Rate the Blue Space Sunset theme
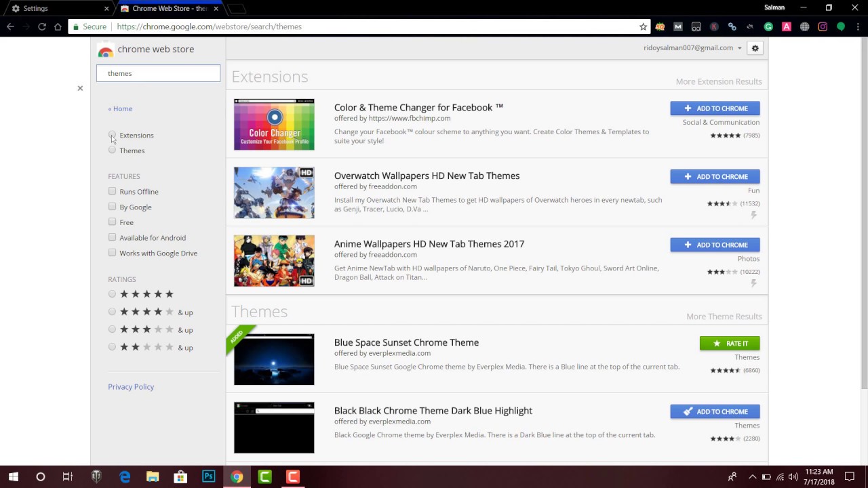The width and height of the screenshot is (868, 488). pyautogui.click(x=730, y=344)
